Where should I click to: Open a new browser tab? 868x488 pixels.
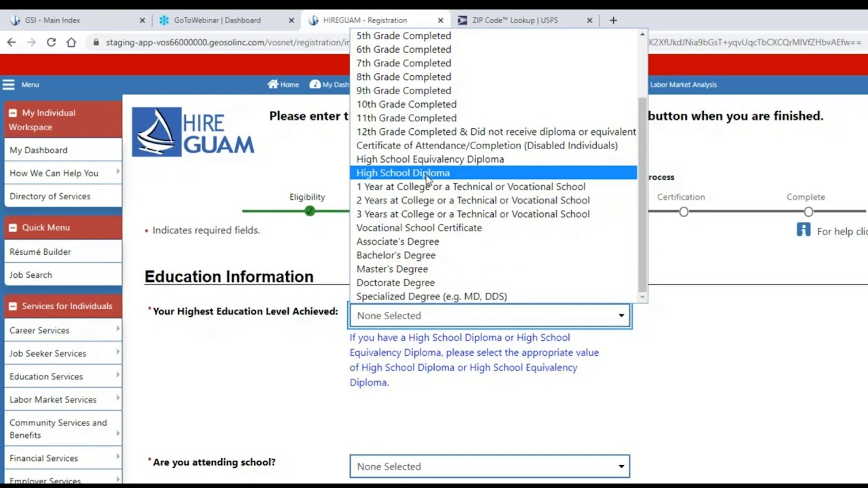pyautogui.click(x=613, y=20)
